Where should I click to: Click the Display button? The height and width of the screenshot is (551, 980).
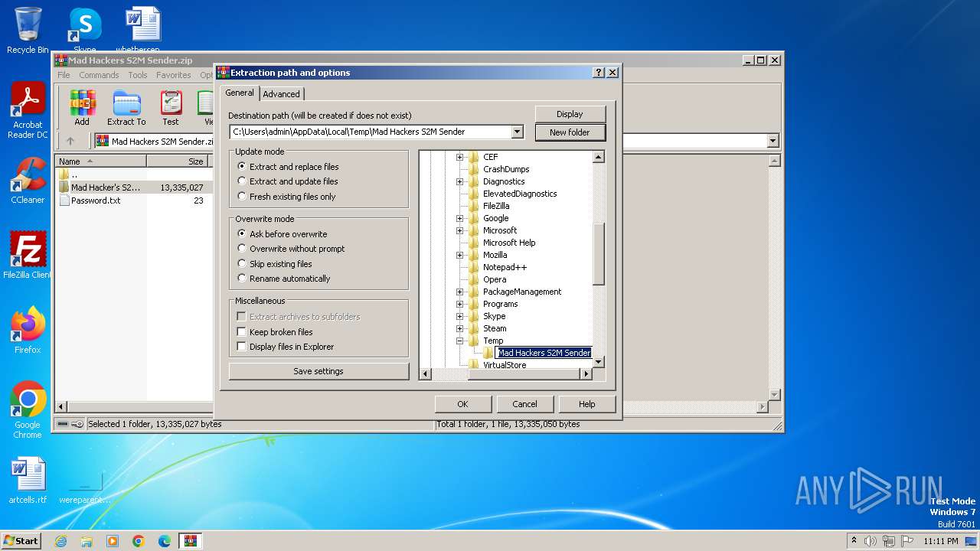click(x=570, y=114)
